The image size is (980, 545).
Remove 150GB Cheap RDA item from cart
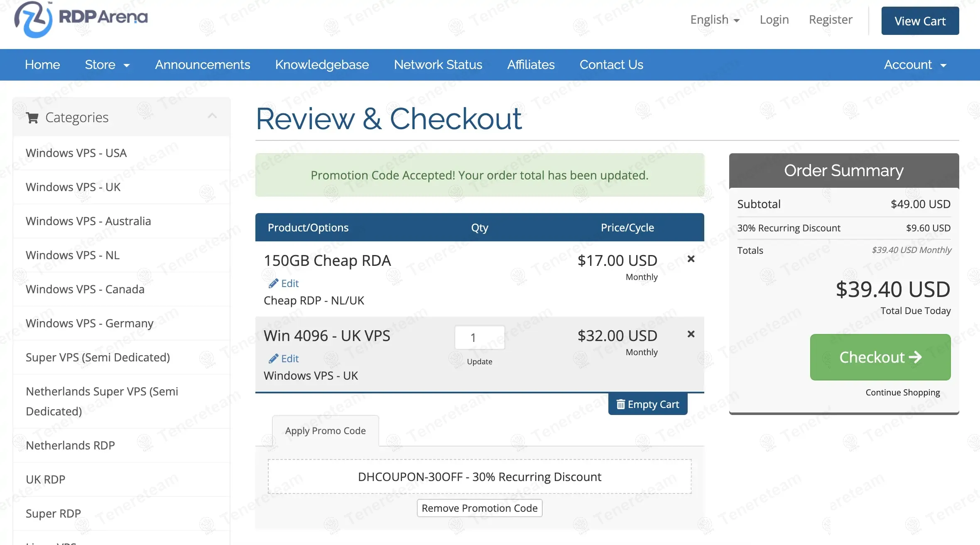click(691, 259)
